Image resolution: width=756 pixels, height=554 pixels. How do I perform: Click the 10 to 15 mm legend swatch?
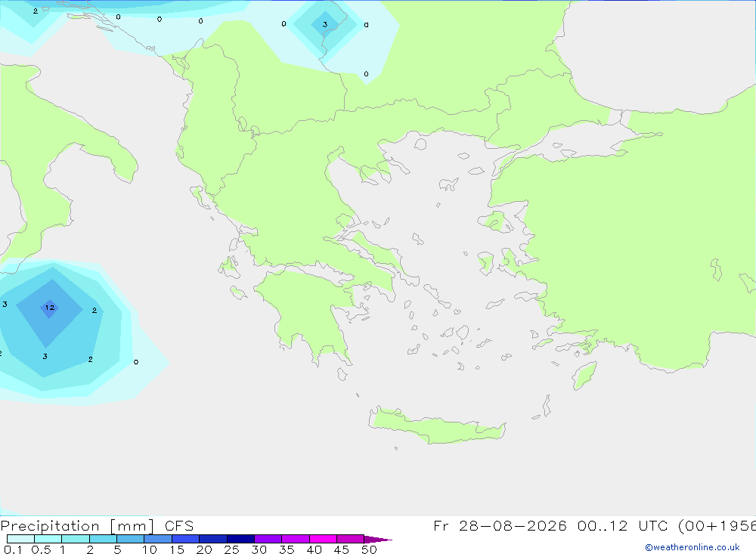[x=158, y=539]
